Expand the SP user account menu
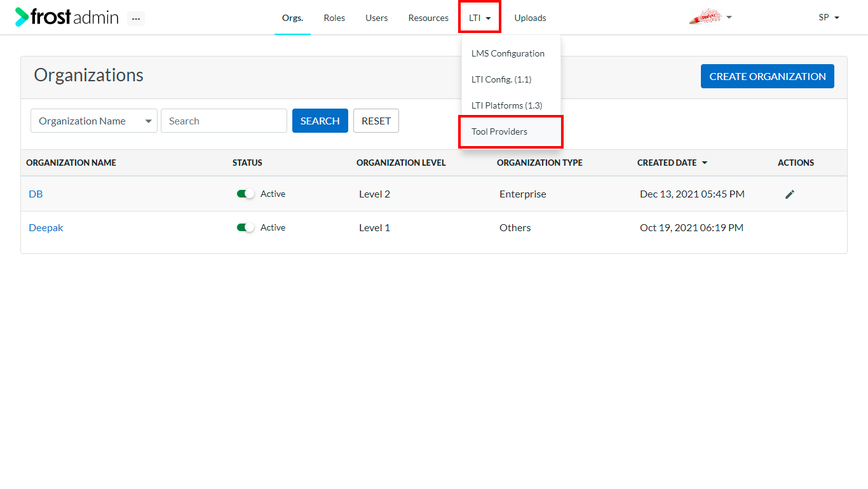Screen dimensions: 868x489 coord(829,18)
